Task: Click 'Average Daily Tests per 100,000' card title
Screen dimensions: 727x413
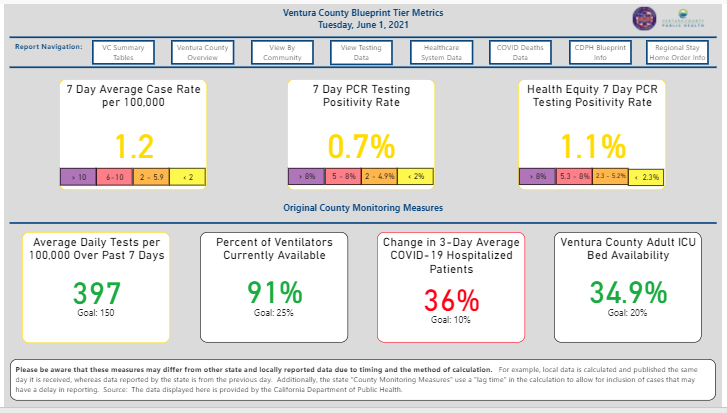Action: click(96, 248)
